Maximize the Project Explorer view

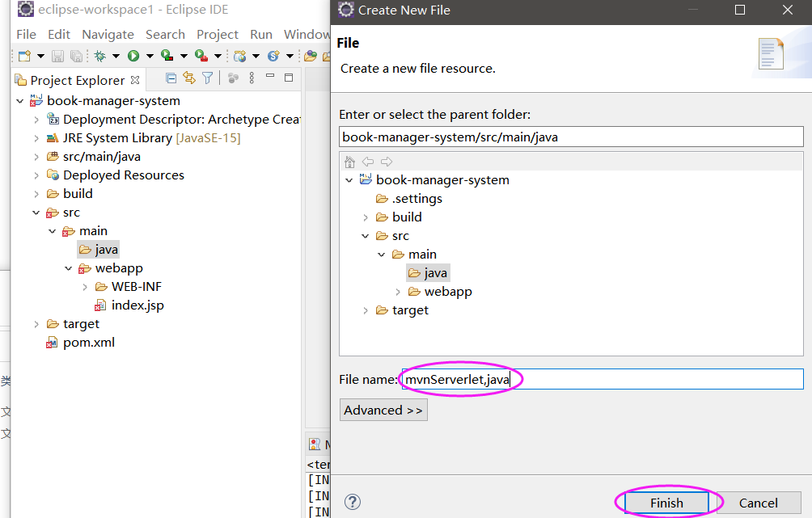pos(289,78)
